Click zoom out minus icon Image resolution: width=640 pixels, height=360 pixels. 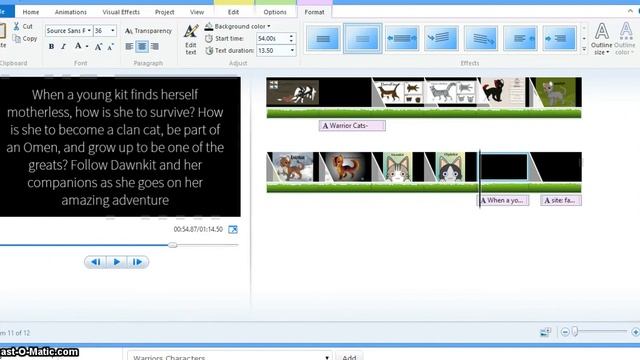(x=565, y=332)
